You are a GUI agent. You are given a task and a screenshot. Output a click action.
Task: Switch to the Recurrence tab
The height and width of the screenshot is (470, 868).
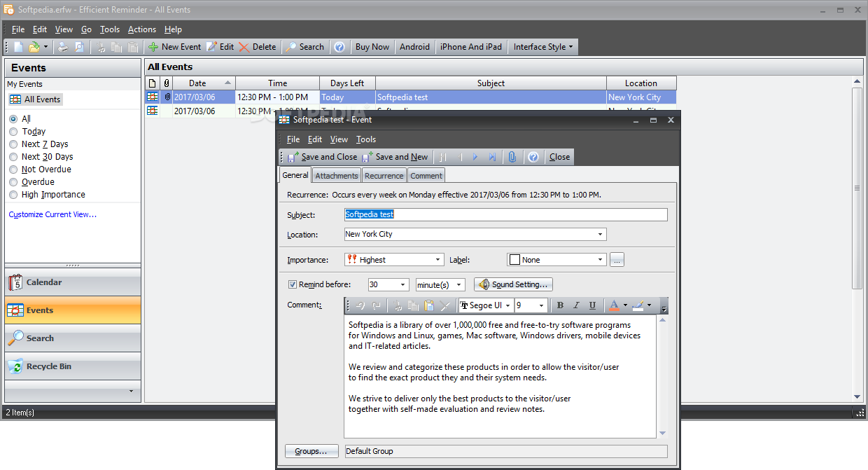point(384,176)
